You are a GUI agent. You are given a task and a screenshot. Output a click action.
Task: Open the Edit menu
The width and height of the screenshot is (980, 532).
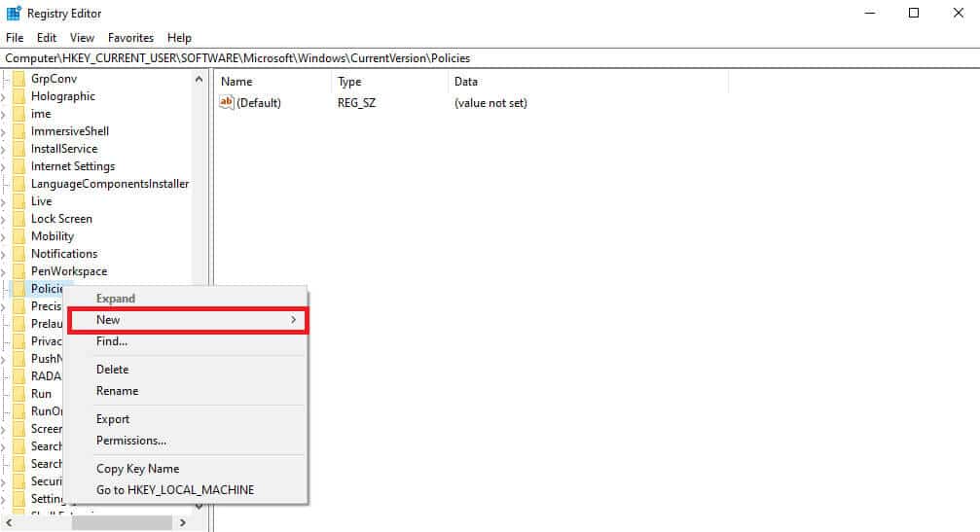click(47, 38)
